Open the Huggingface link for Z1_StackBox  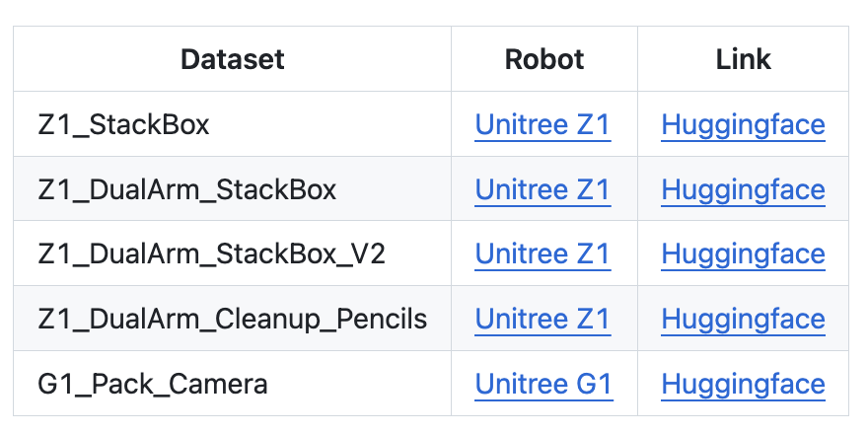(x=743, y=125)
